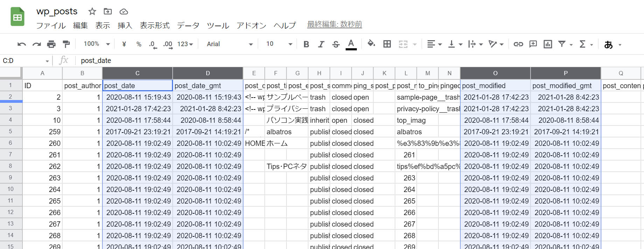Insert a chart
The width and height of the screenshot is (644, 249).
click(x=548, y=44)
